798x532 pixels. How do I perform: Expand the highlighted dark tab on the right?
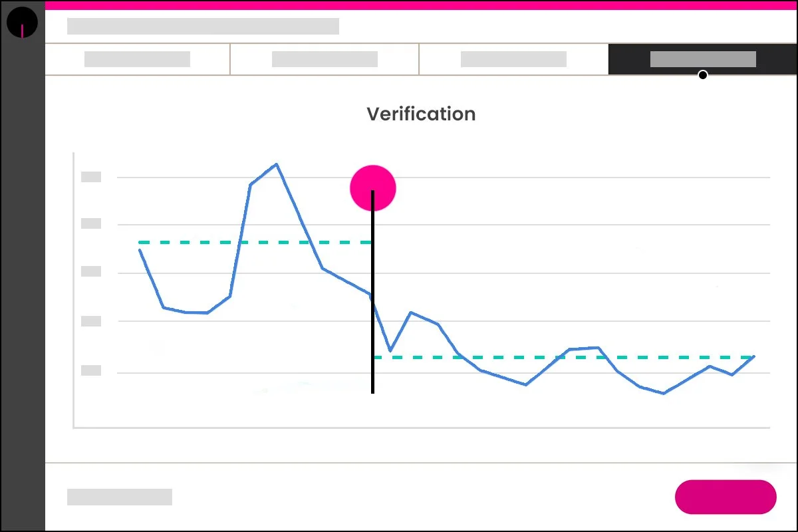[x=702, y=59]
